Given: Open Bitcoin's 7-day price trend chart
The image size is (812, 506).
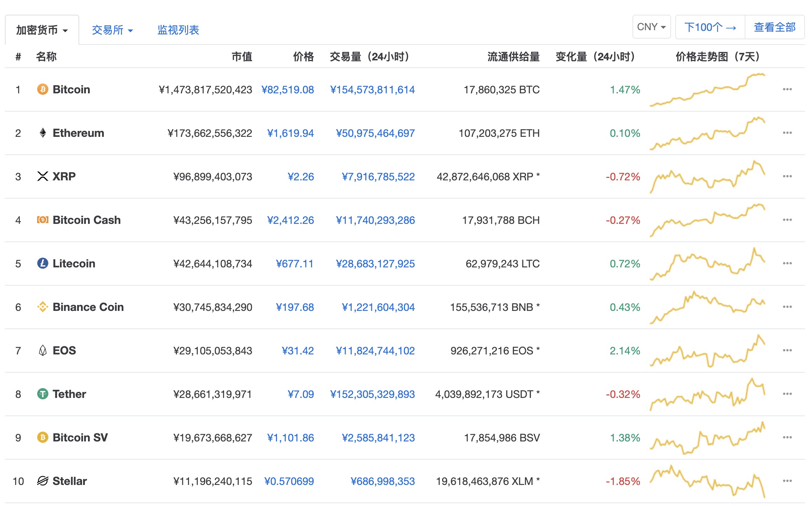Looking at the screenshot, I should tap(708, 89).
